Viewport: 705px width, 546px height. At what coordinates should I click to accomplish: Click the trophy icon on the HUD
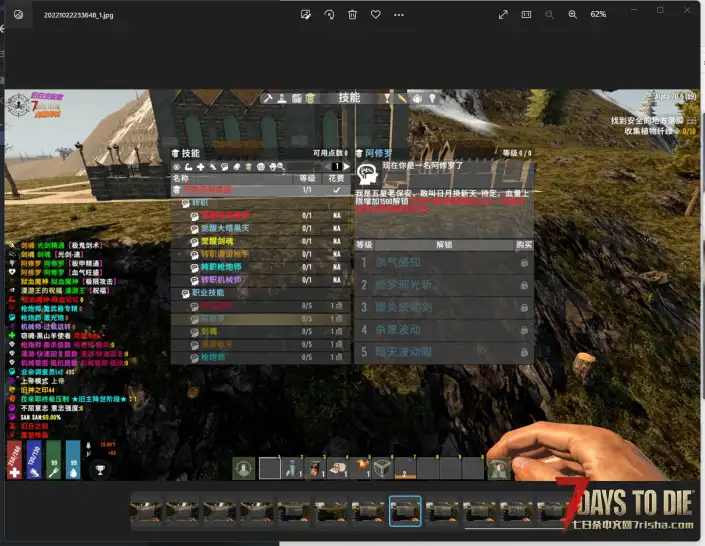click(100, 470)
